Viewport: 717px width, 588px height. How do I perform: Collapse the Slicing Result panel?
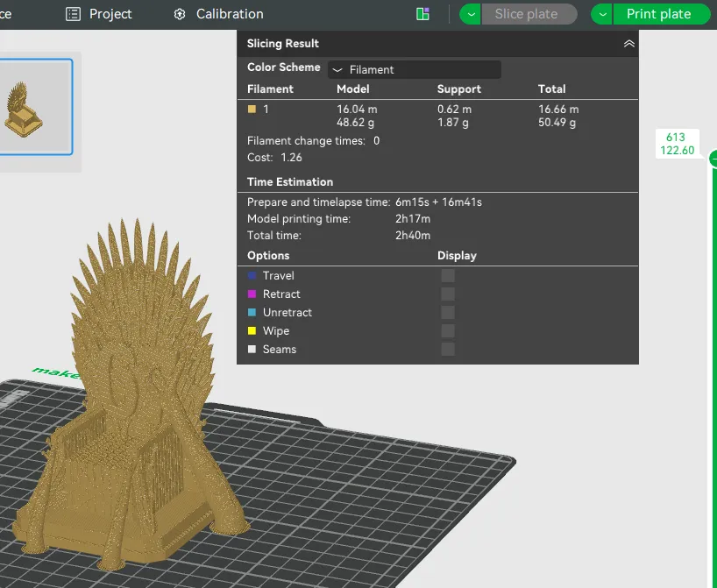[629, 44]
